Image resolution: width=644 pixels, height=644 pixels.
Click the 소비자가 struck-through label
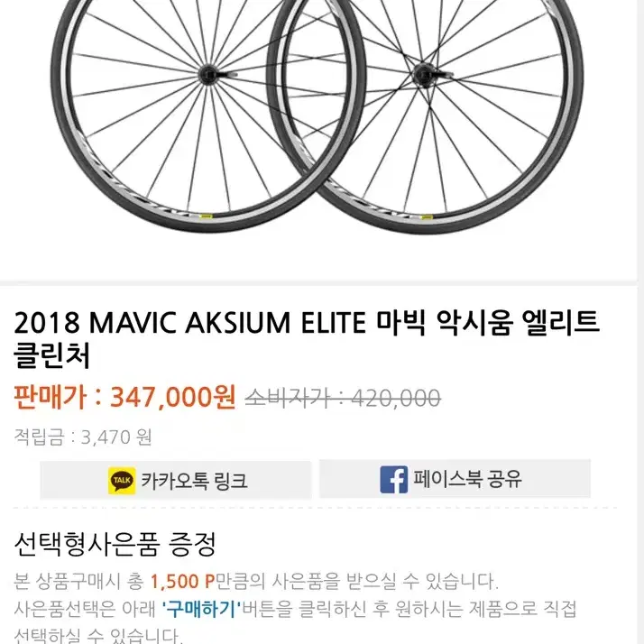pos(287,398)
